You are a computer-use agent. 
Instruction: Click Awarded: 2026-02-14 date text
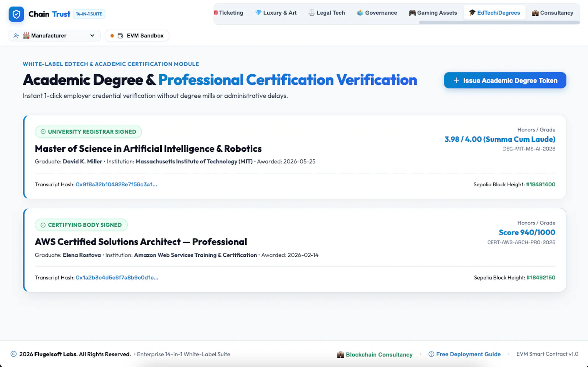[x=290, y=255]
